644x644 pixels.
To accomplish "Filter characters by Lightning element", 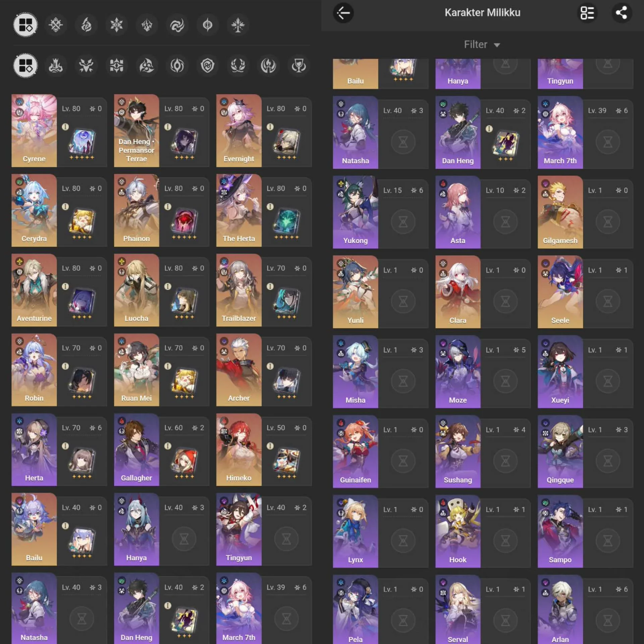I will pos(147,25).
